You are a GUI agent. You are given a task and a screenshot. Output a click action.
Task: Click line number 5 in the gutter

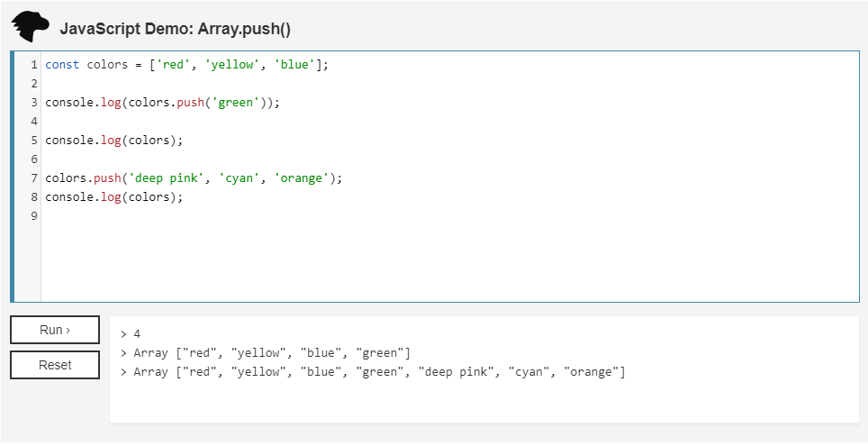33,141
